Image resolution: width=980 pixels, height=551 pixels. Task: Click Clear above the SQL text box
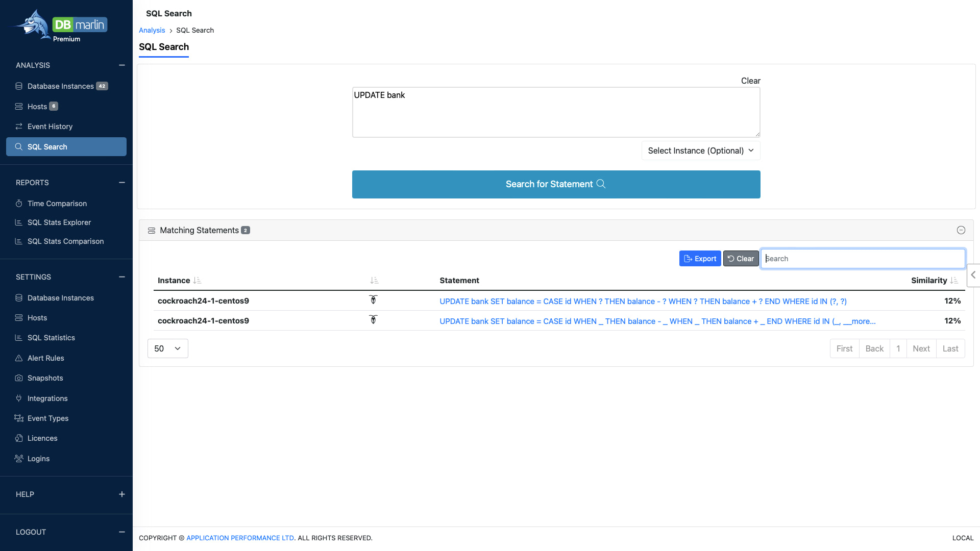tap(750, 81)
